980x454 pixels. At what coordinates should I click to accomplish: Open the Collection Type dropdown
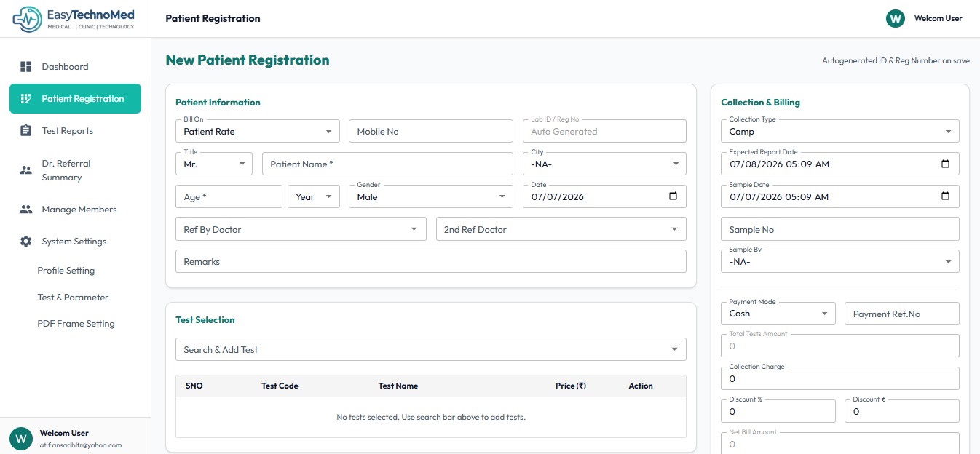[x=840, y=131]
